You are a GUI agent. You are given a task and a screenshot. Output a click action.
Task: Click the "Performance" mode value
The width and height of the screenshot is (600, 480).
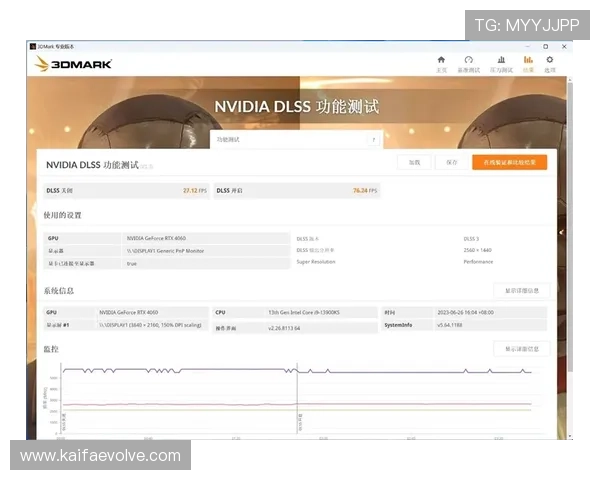coord(478,262)
